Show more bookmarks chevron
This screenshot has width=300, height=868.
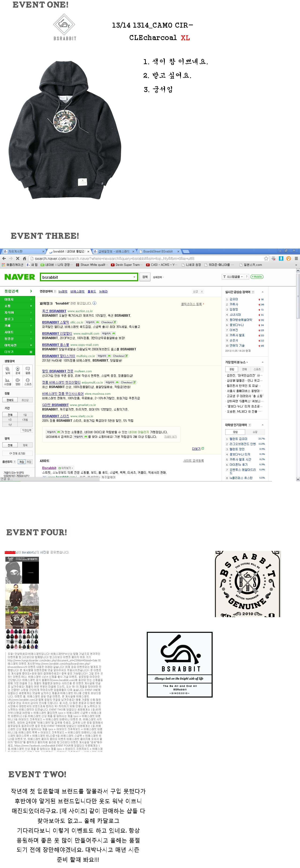pos(296,265)
